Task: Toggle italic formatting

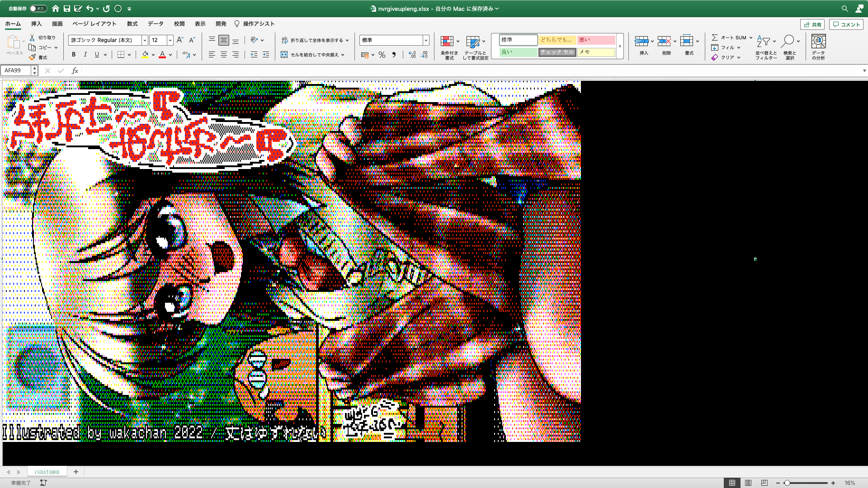Action: pos(85,55)
